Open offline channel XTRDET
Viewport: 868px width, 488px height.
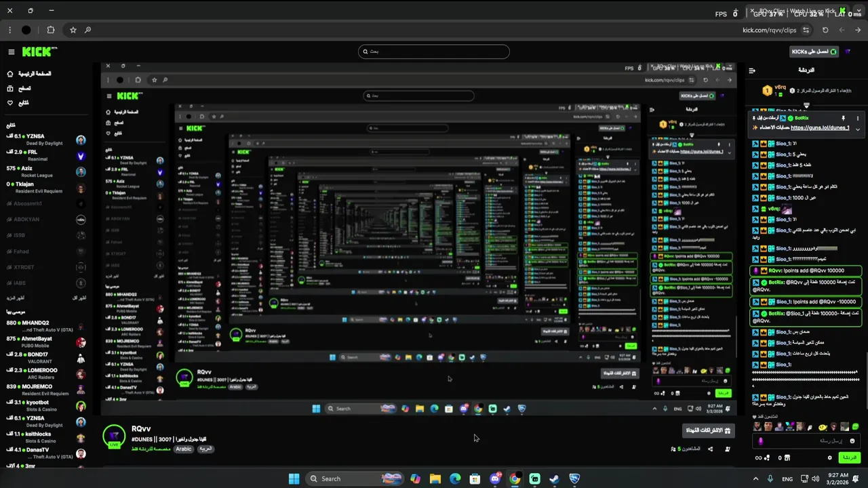45,267
